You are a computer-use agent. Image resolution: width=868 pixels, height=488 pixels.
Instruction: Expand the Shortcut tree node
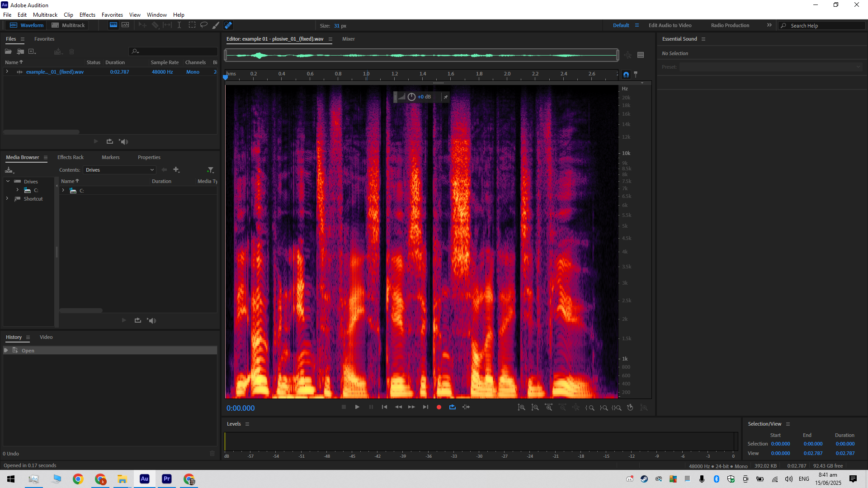7,198
